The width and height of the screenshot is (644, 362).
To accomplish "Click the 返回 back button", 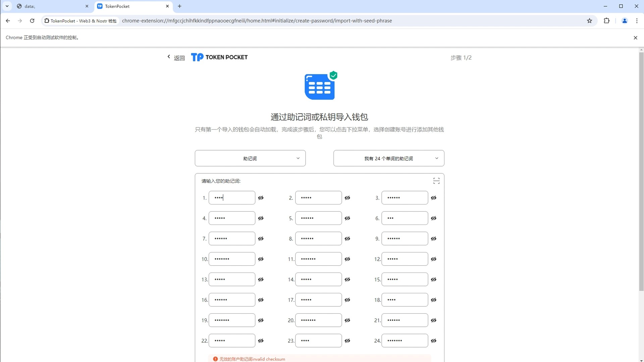I will (175, 57).
